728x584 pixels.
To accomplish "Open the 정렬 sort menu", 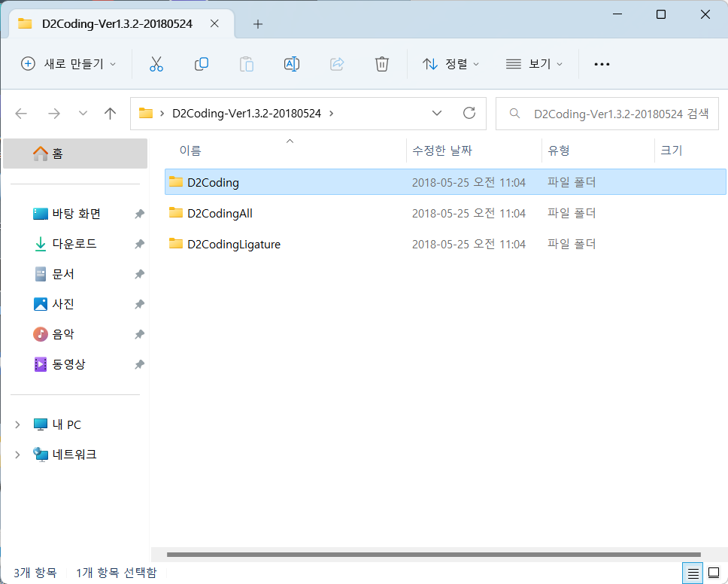I will (x=451, y=64).
